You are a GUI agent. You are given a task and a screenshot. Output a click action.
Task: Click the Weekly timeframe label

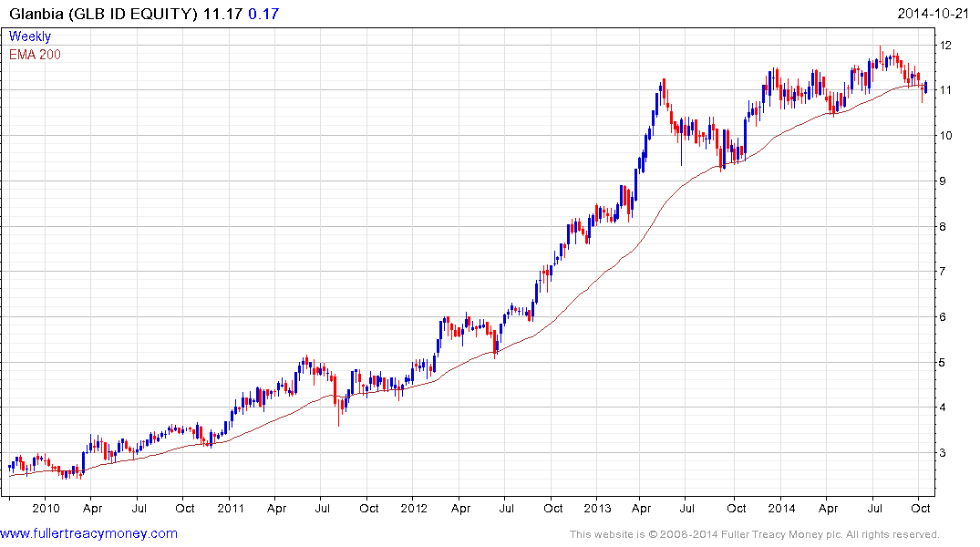[30, 36]
